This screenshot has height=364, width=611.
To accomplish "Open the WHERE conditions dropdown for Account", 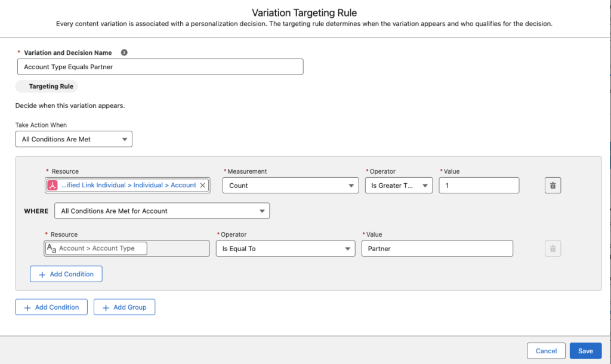I will 162,211.
